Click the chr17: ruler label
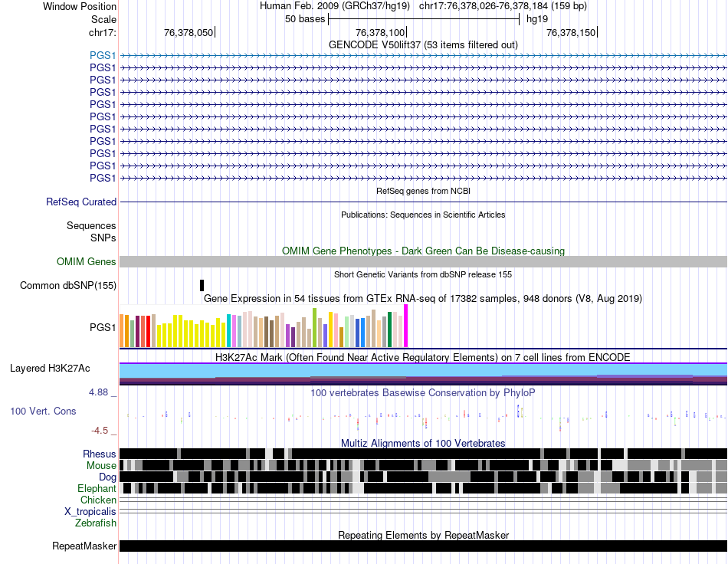 (102, 32)
